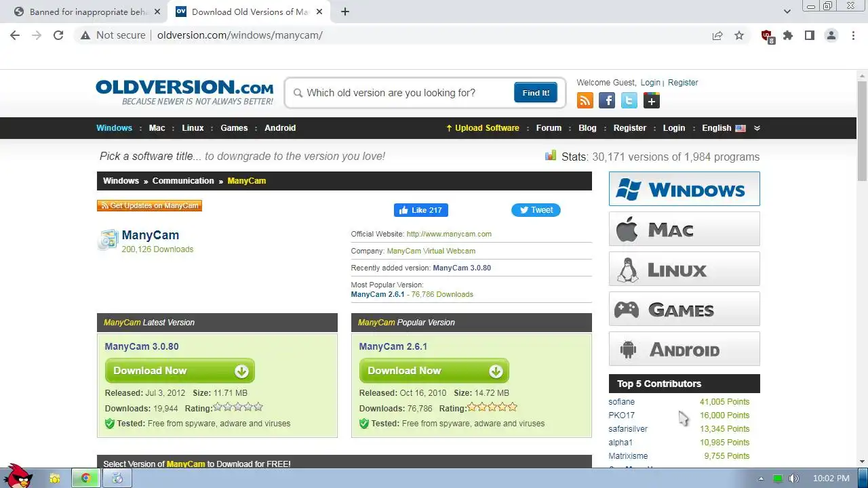This screenshot has width=868, height=488.
Task: Toggle the browser side panel icon
Action: (810, 35)
